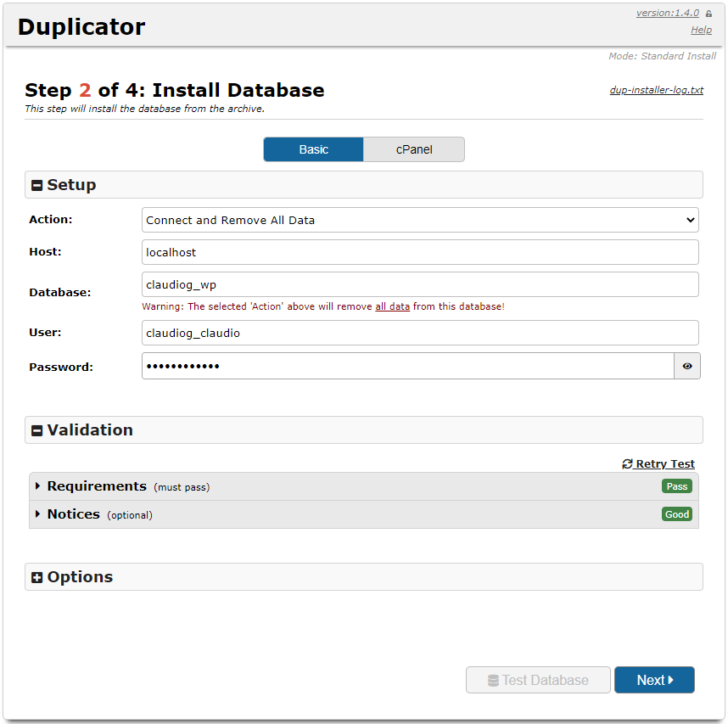This screenshot has height=724, width=728.
Task: Select the Basic tab
Action: pos(313,149)
